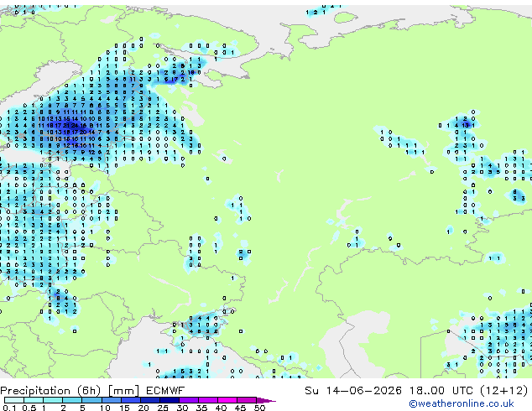The image size is (532, 411).
Task: Click the 24 mm peak precipitation value on map
Action: coord(75,126)
